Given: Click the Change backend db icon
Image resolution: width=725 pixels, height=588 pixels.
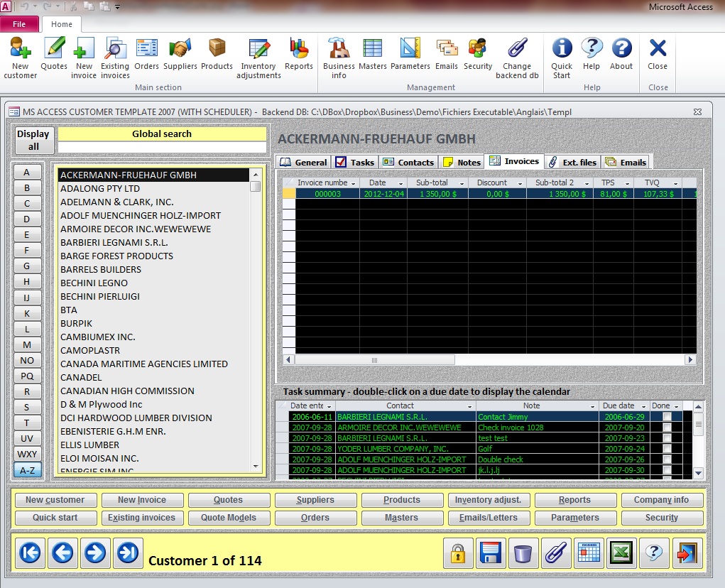Looking at the screenshot, I should click(516, 57).
